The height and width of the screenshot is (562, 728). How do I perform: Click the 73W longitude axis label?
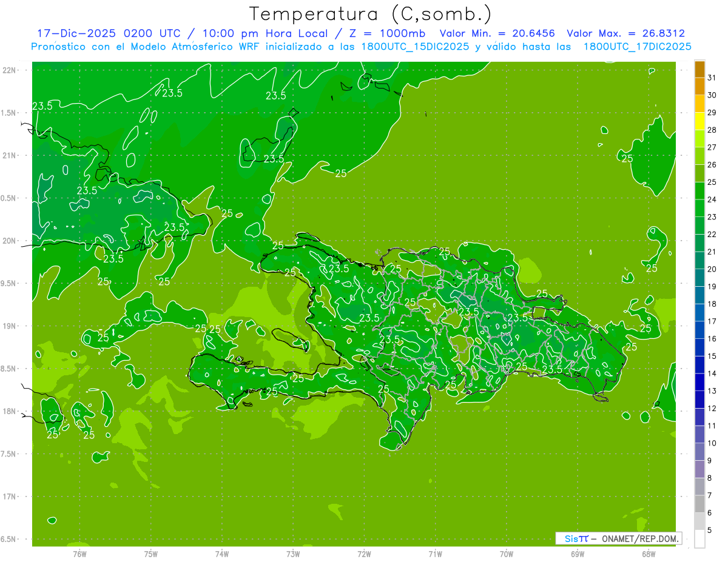(x=293, y=554)
